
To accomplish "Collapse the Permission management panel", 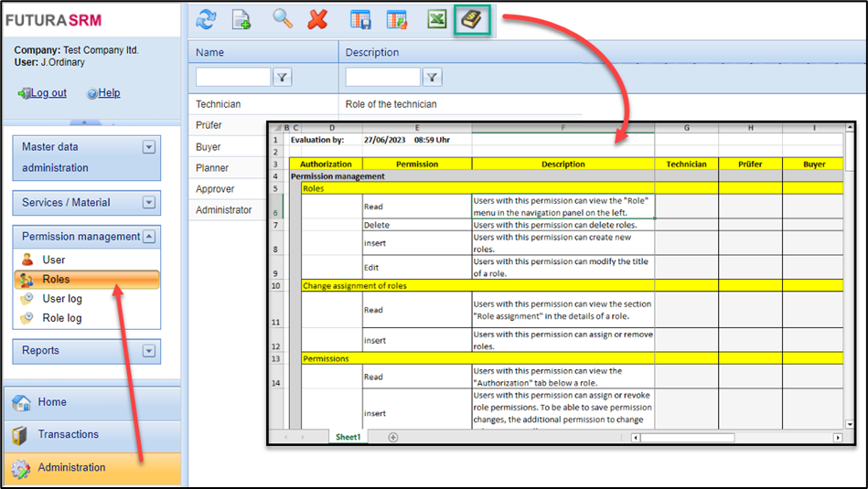I will [148, 237].
